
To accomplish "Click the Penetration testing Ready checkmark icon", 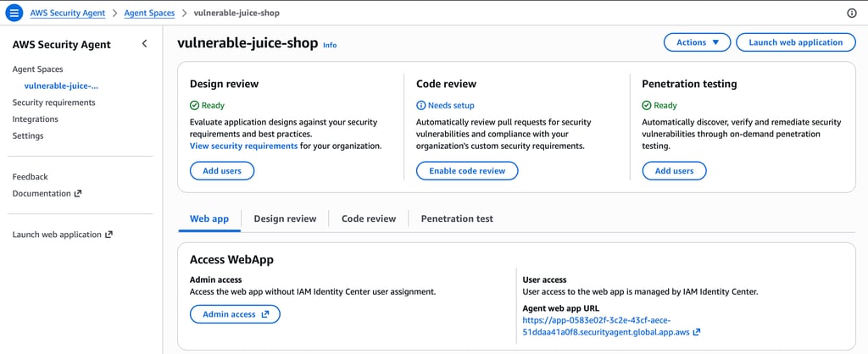I will coord(647,106).
